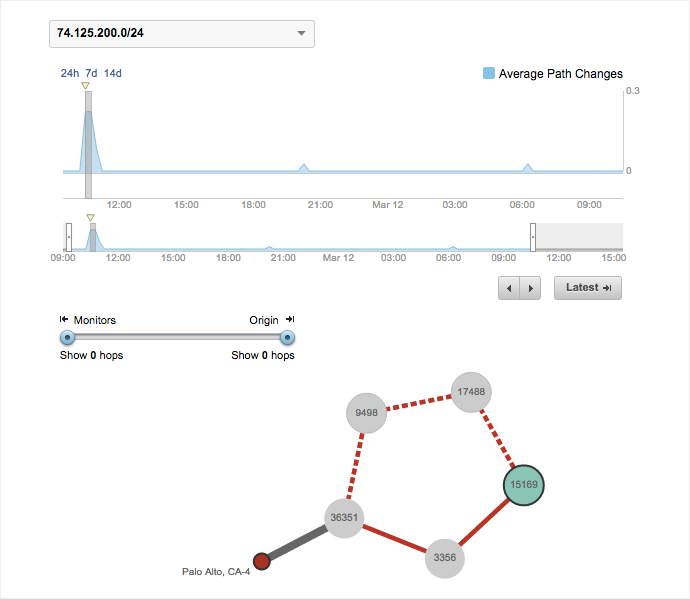The image size is (690, 599).
Task: Switch to the 24h time range
Action: (69, 73)
